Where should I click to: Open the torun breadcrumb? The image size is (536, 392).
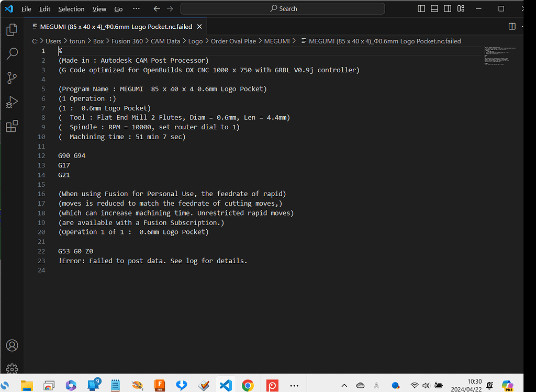(x=77, y=41)
